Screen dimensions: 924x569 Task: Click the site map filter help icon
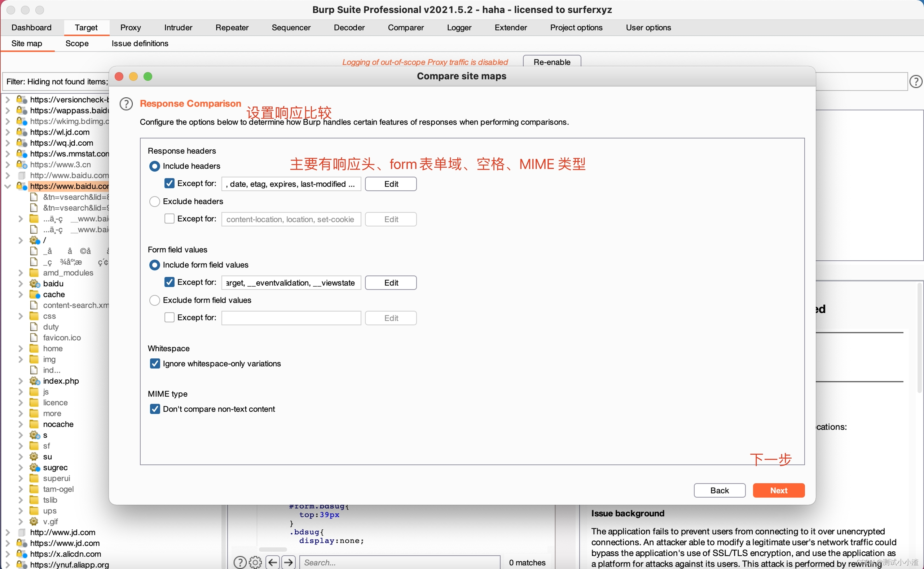tap(915, 81)
